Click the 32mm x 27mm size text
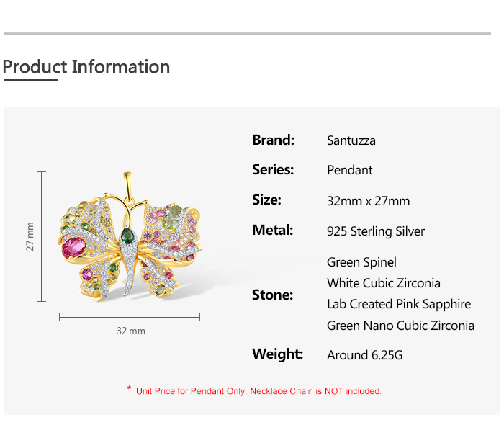 tap(369, 201)
